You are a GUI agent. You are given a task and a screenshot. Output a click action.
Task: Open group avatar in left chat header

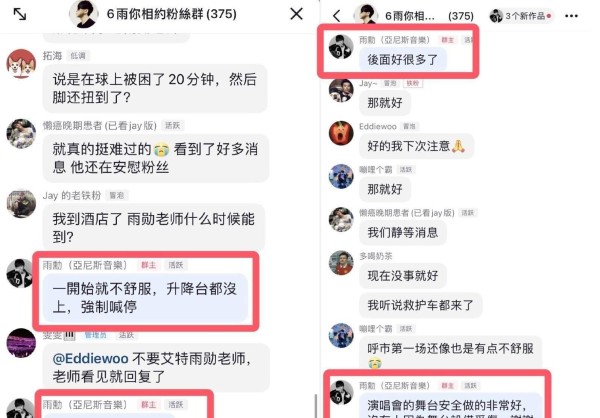[83, 14]
